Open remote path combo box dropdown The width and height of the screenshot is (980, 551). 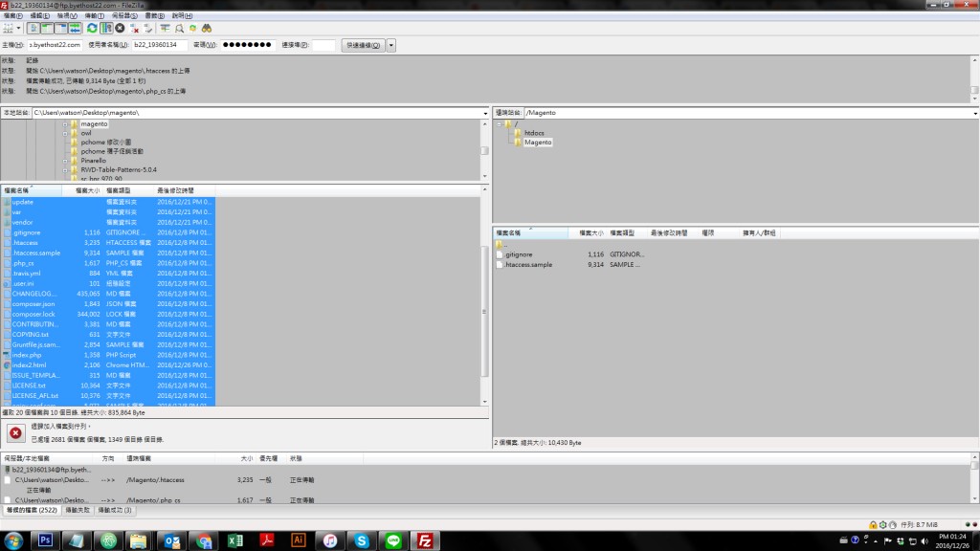tap(975, 113)
